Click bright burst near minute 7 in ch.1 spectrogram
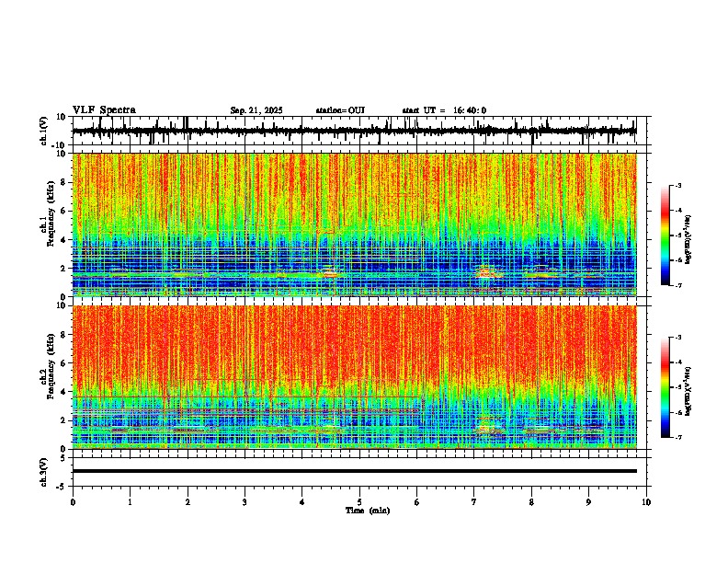 click(x=488, y=272)
